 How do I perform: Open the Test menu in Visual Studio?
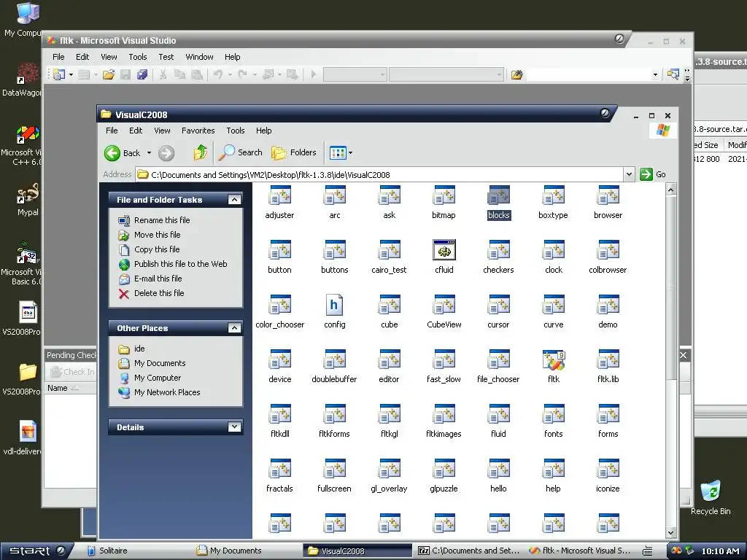click(166, 57)
